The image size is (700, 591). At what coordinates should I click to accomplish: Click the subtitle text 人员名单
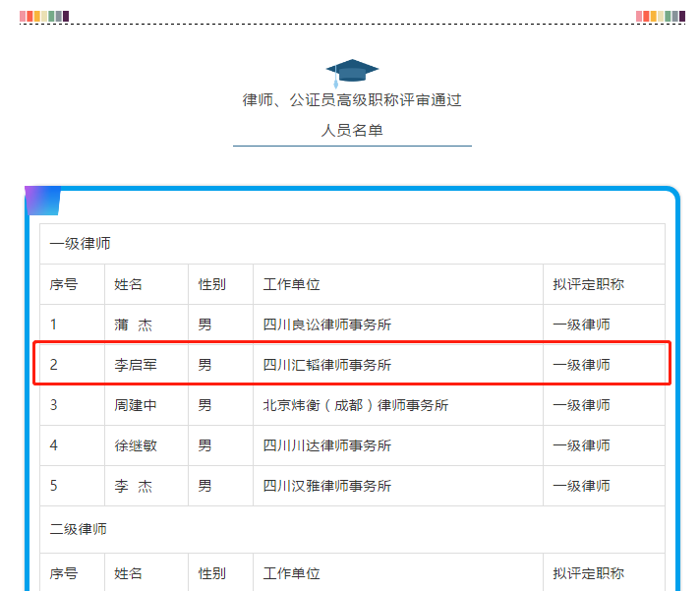coord(352,131)
